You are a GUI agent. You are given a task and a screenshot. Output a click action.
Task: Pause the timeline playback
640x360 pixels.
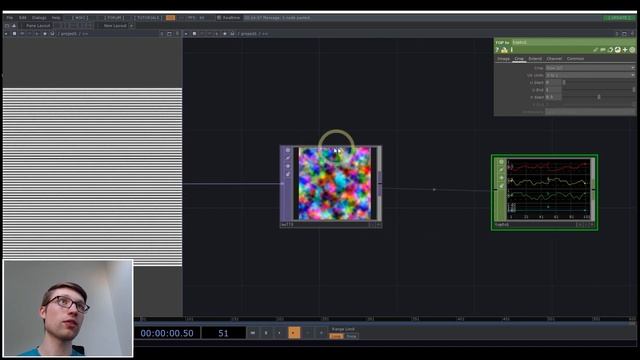266,333
